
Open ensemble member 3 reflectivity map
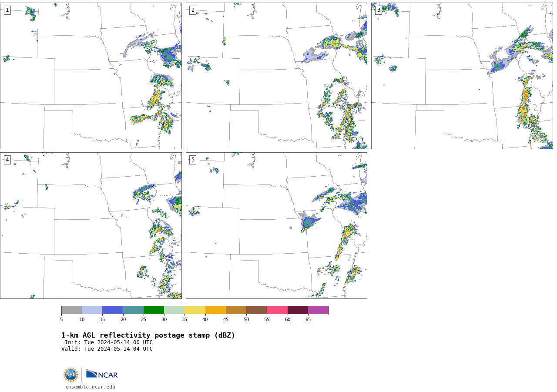[462, 76]
